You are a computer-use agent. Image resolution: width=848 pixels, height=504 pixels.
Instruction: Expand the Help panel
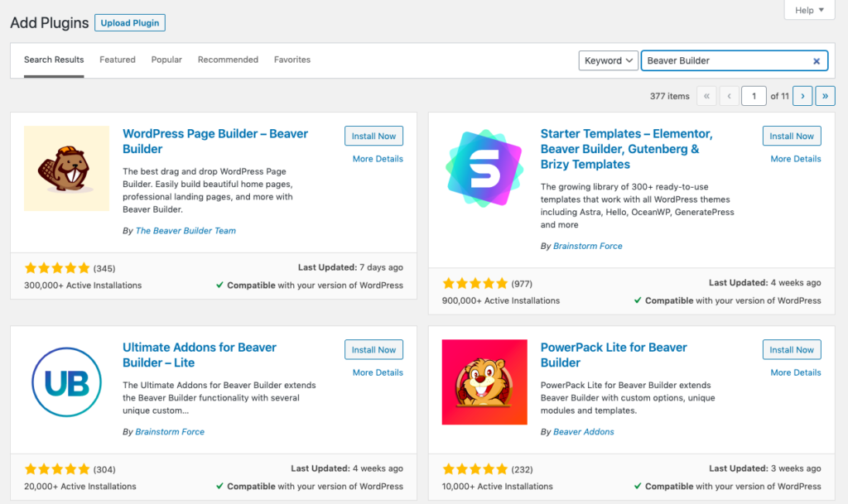pos(808,10)
